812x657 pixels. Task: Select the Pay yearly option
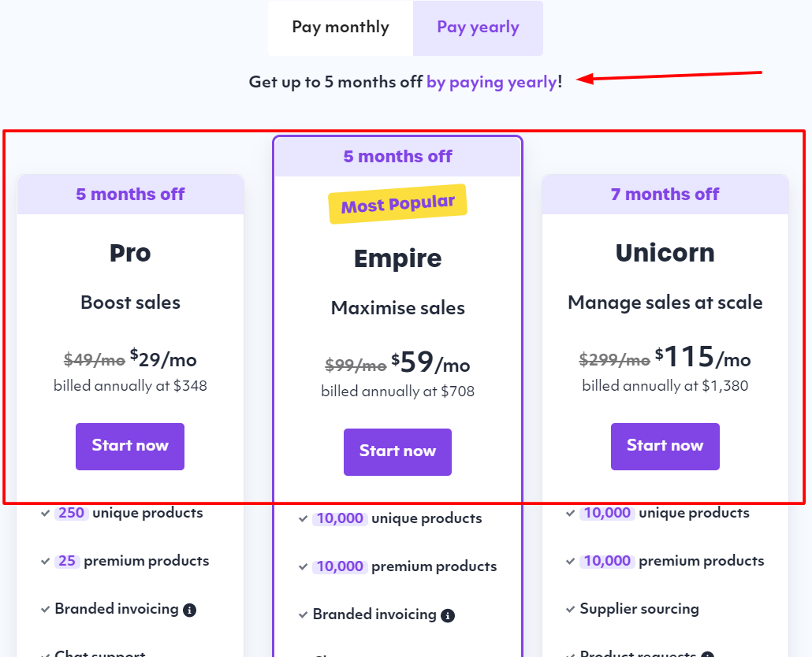pyautogui.click(x=478, y=28)
